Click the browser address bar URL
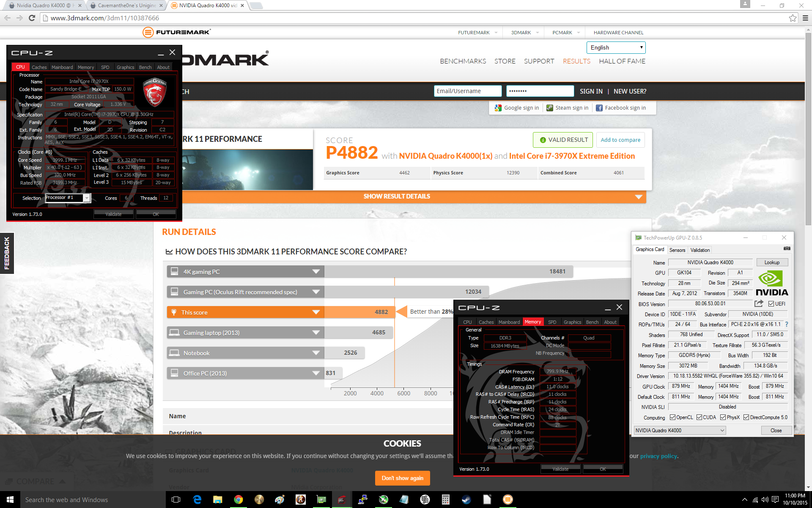The width and height of the screenshot is (812, 508). [105, 18]
